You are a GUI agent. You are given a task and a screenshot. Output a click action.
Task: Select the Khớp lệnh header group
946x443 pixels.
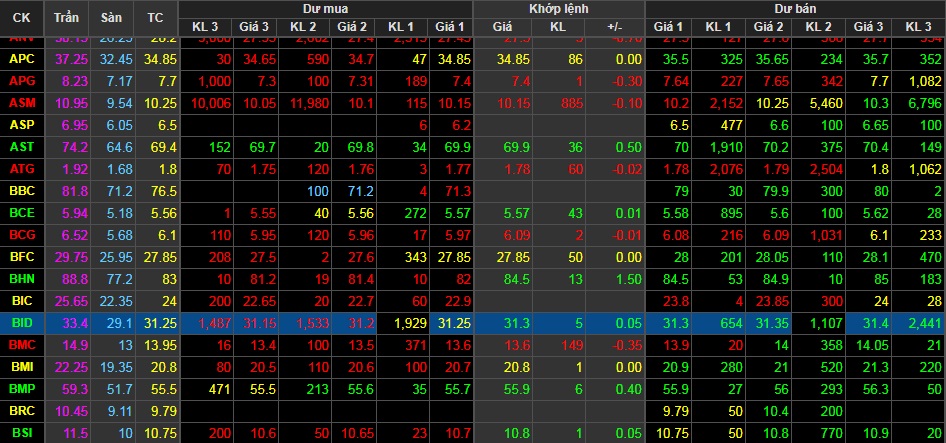pos(558,7)
